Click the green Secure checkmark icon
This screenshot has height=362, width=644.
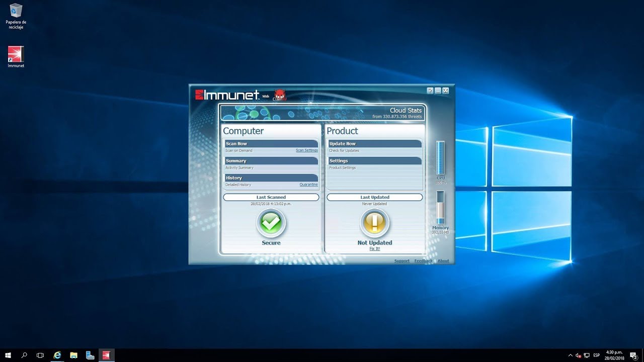271,223
